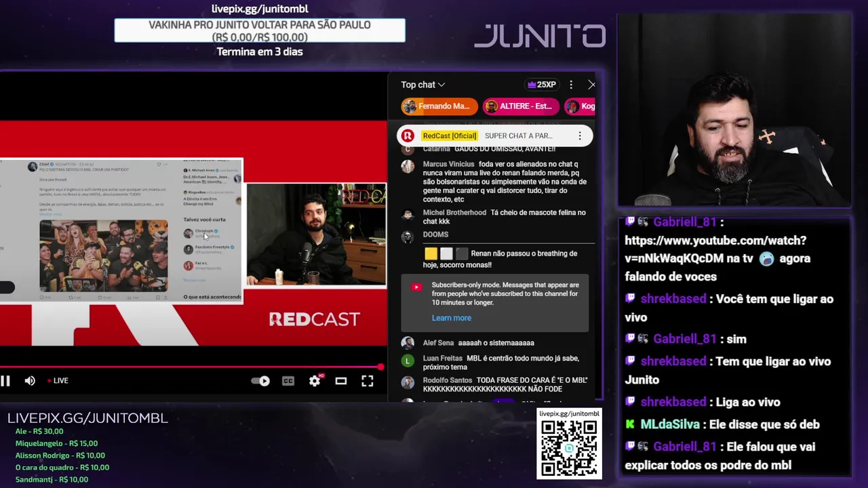The height and width of the screenshot is (488, 868).
Task: Click the green K badge beside MLdaSilva
Action: [x=631, y=424]
